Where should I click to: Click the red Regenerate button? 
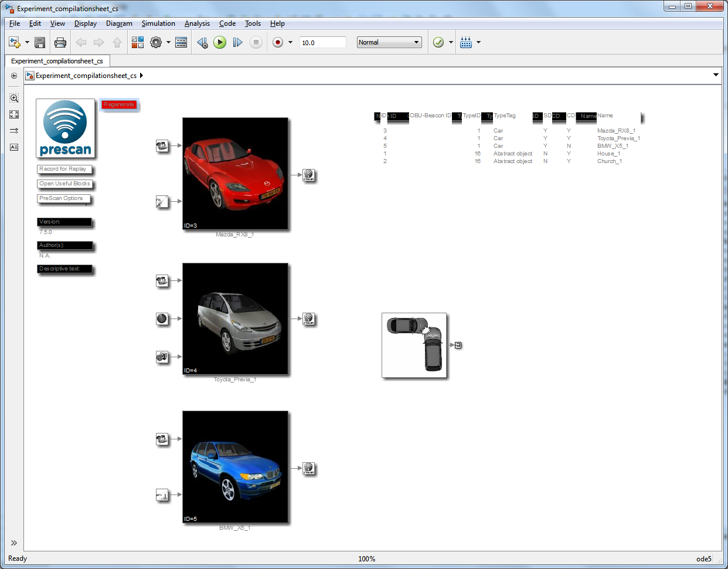[x=119, y=104]
